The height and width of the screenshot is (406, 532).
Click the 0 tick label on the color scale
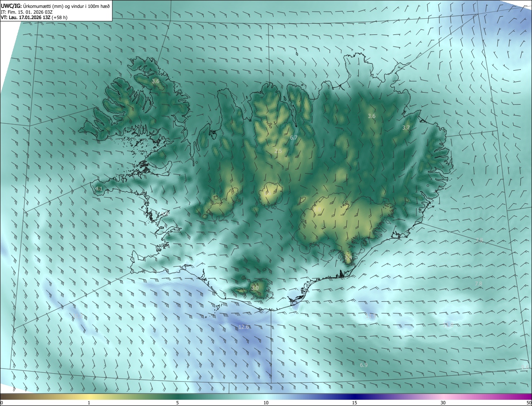coord(1,403)
